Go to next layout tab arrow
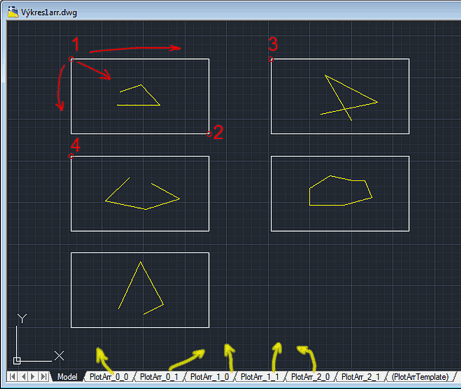This screenshot has height=389, width=461. pos(33,377)
